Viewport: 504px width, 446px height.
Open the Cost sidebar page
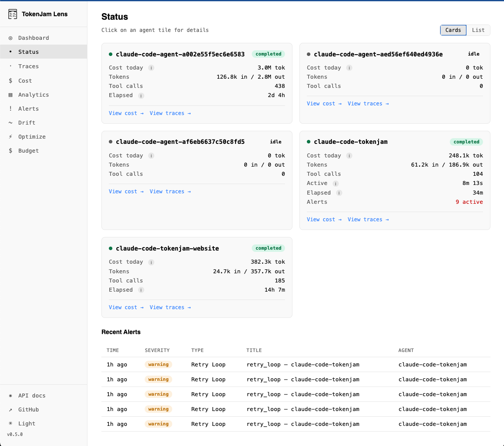click(x=43, y=81)
